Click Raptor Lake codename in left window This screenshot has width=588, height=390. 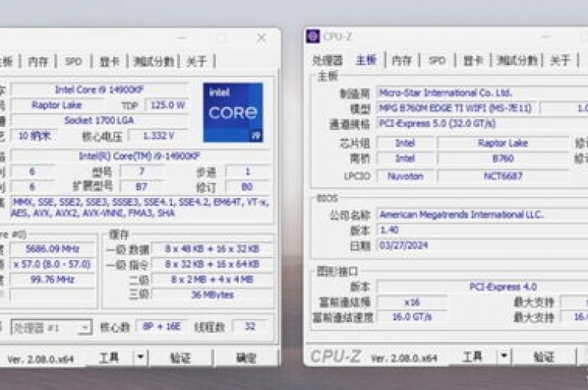[x=57, y=105]
